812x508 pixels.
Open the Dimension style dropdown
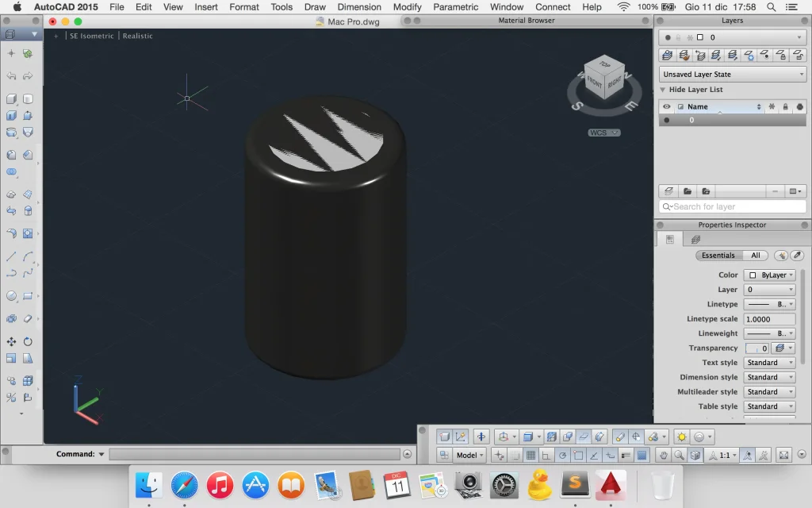tap(769, 377)
